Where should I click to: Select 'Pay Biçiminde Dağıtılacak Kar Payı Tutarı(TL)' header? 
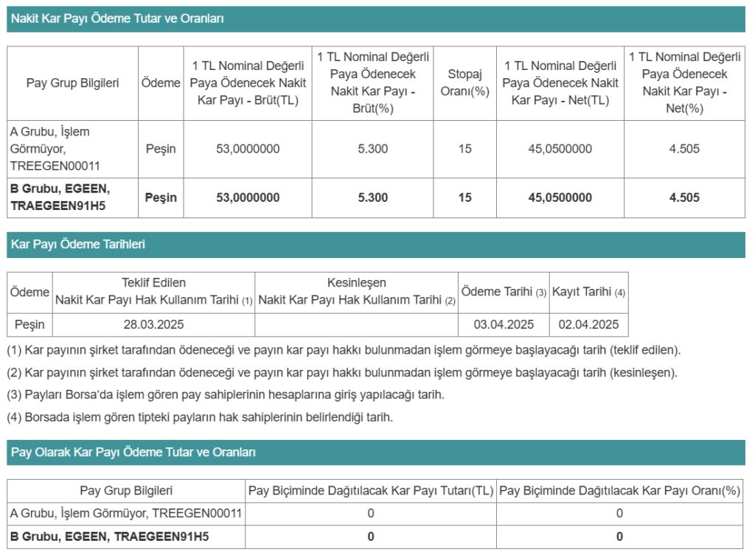[x=371, y=491]
